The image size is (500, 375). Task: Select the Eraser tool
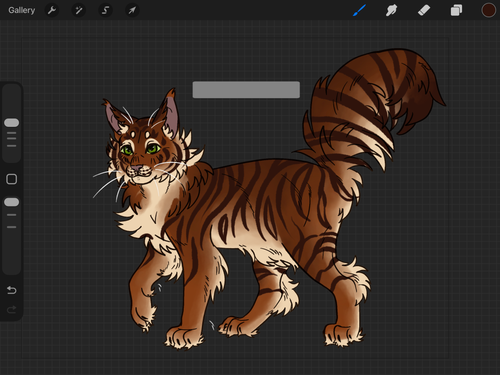[424, 10]
